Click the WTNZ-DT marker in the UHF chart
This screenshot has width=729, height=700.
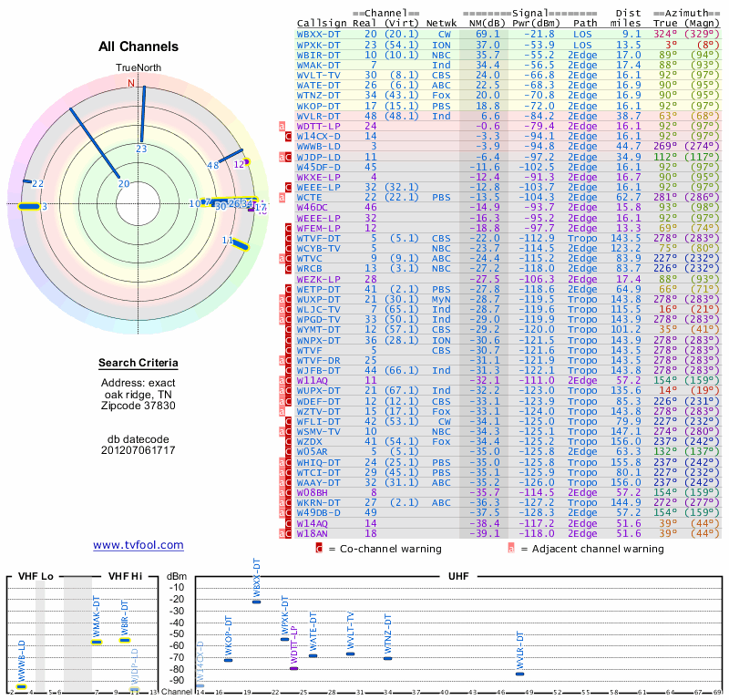388,658
